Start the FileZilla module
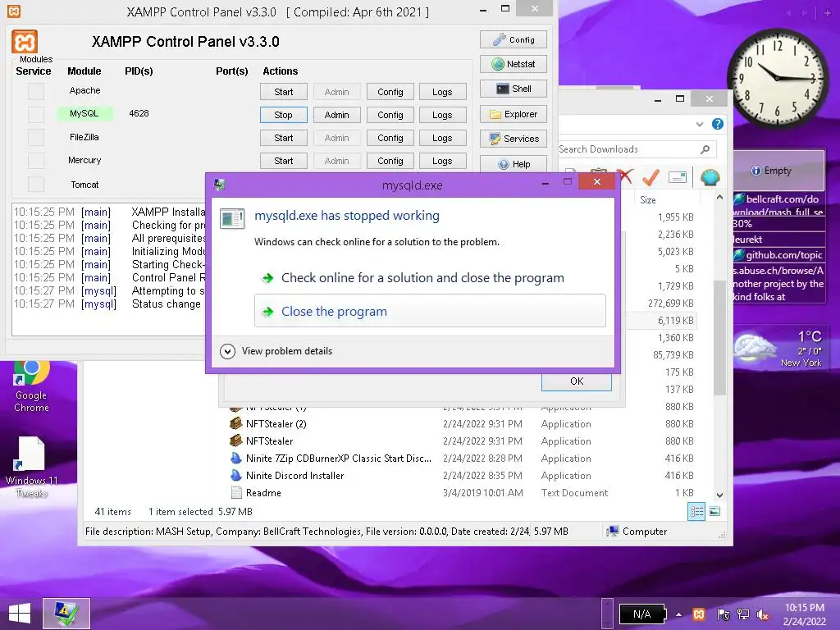This screenshot has width=840, height=630. [x=283, y=138]
